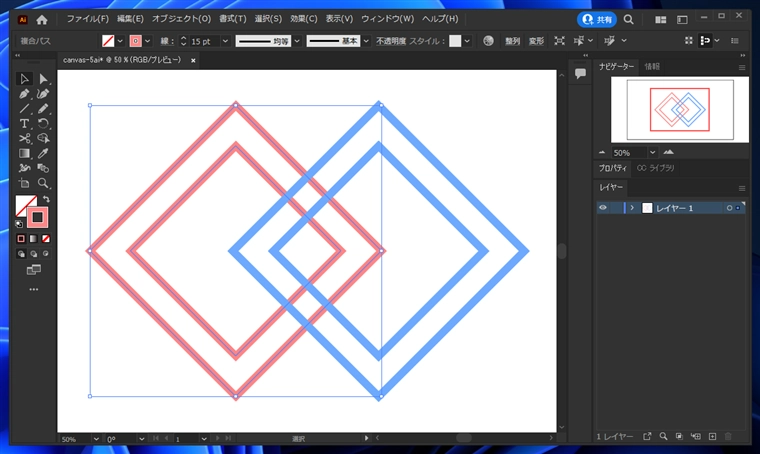Choose Draw Behind mode

(x=33, y=253)
